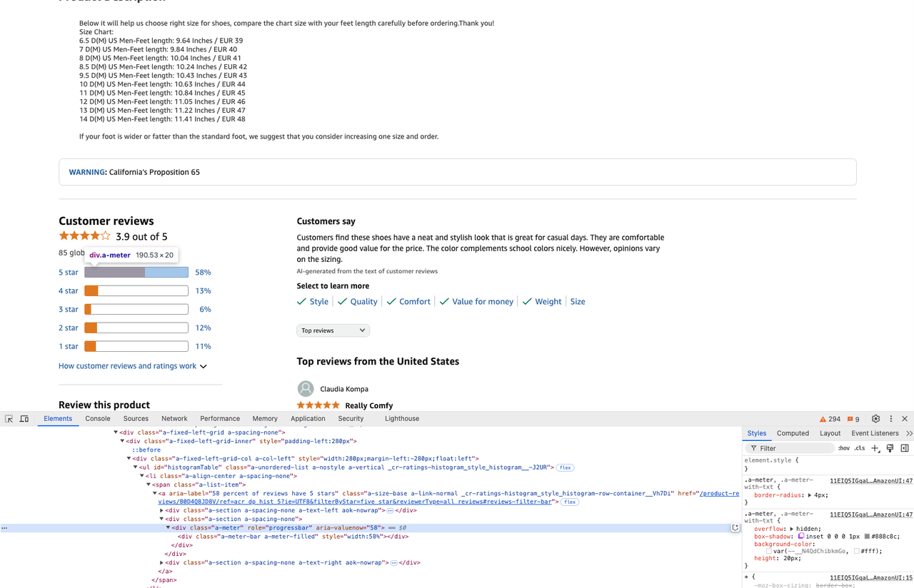Toggle the device toolbar icon
914x588 pixels.
[24, 419]
